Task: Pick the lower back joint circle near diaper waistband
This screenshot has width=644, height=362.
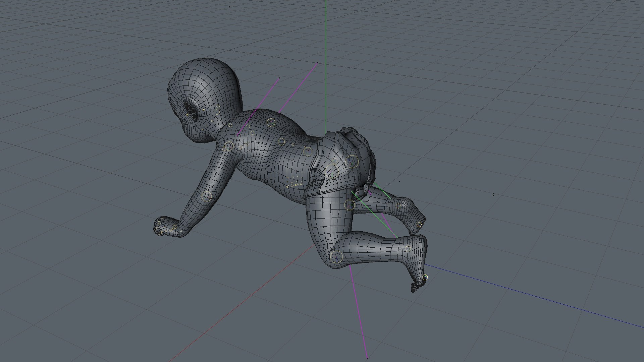Action: coord(308,151)
